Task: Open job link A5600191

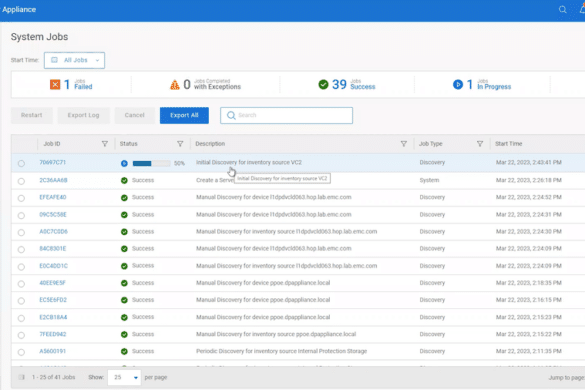Action: 53,351
